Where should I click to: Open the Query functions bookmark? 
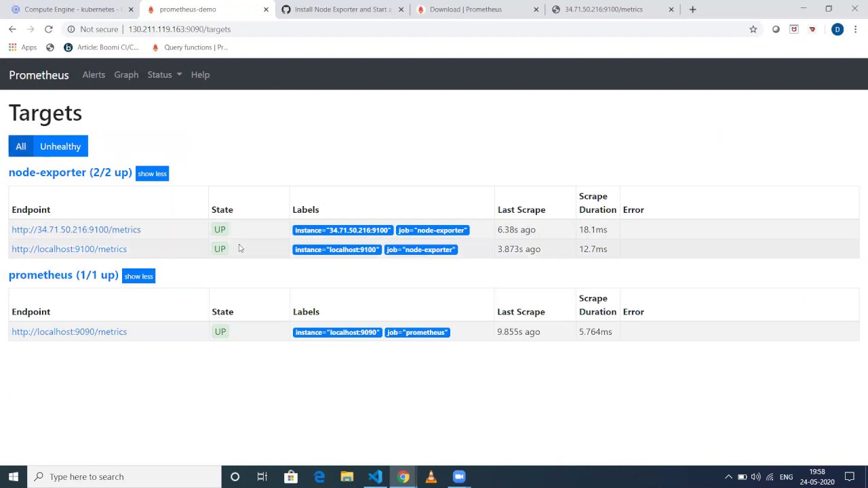190,47
